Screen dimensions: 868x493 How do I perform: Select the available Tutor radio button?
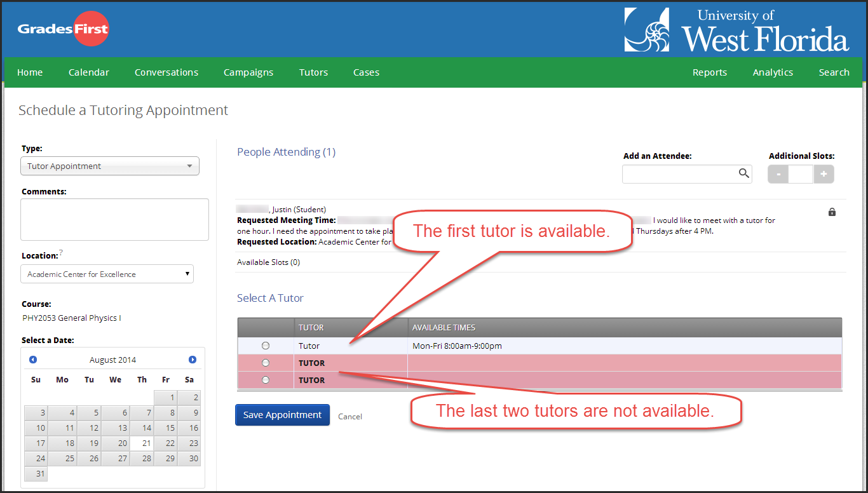(x=266, y=346)
